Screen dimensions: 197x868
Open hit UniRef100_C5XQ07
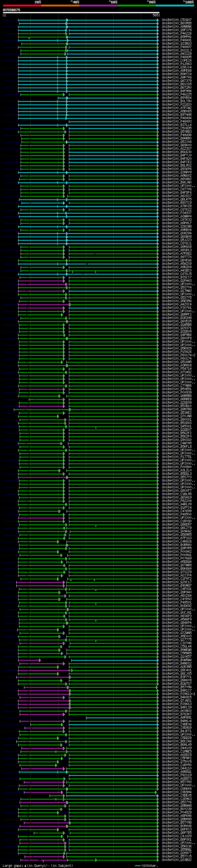(177, 20)
